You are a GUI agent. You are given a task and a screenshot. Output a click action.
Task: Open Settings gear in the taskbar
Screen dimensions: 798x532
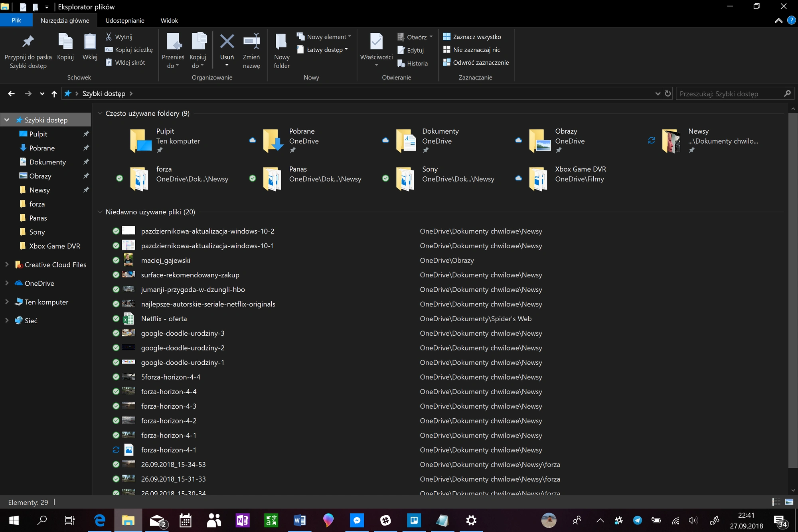[471, 520]
